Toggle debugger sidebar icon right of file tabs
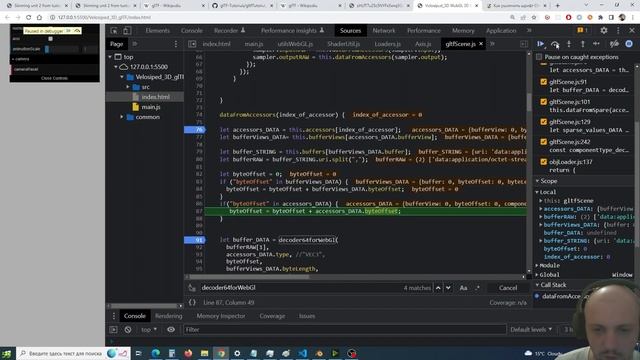Viewport: 640px width, 360px height. click(524, 44)
